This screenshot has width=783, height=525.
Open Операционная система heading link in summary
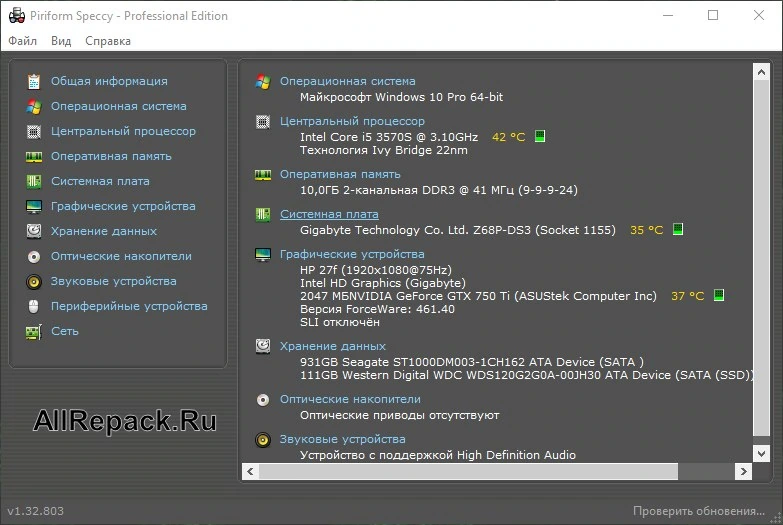[348, 81]
